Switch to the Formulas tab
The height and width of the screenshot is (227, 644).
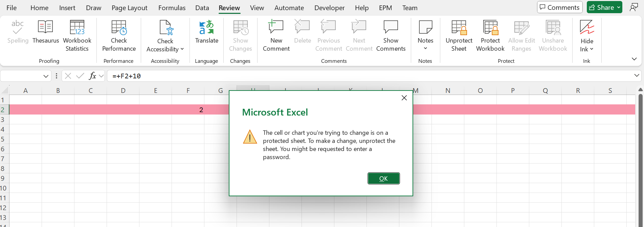click(x=172, y=8)
